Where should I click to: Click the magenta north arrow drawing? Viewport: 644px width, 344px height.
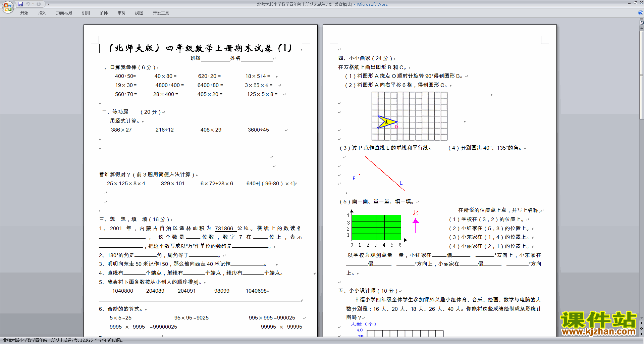click(x=416, y=226)
